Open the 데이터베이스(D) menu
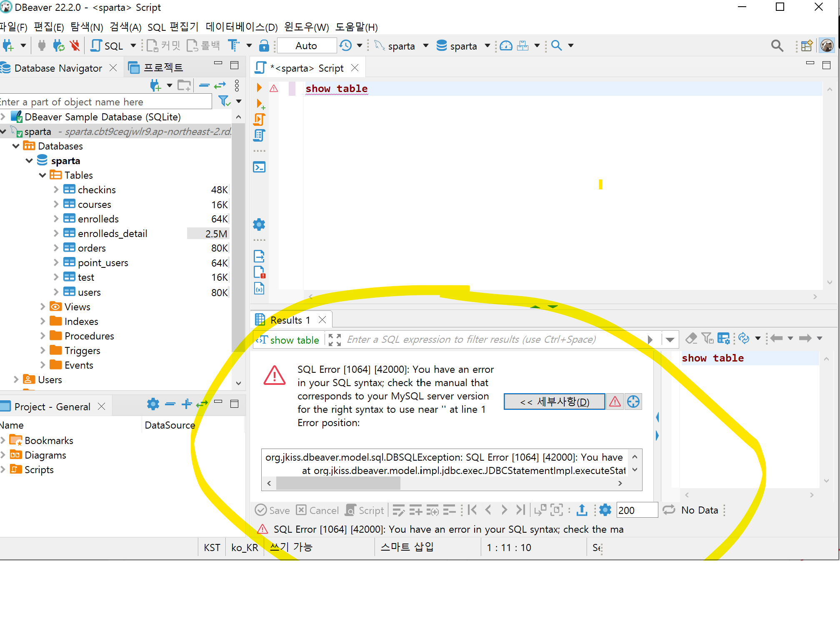The height and width of the screenshot is (641, 840). (242, 27)
